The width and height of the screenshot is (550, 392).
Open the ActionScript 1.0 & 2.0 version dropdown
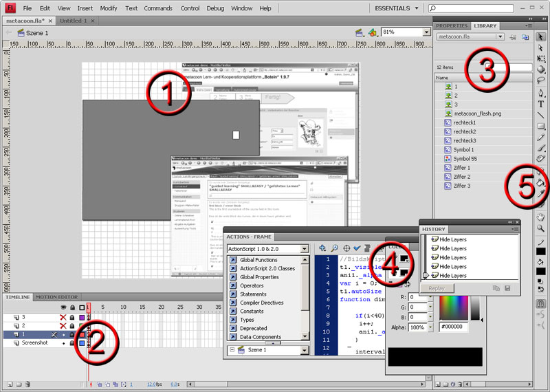click(305, 249)
